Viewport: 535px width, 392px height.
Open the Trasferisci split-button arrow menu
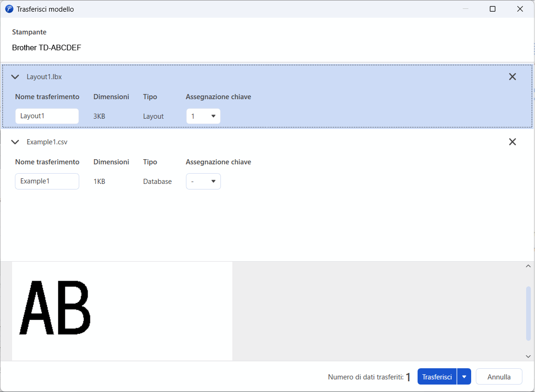[x=464, y=377]
